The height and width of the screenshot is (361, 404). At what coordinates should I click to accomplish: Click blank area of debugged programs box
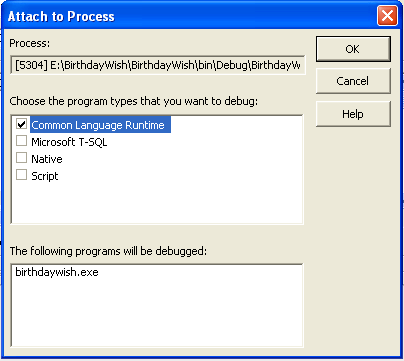click(x=157, y=312)
